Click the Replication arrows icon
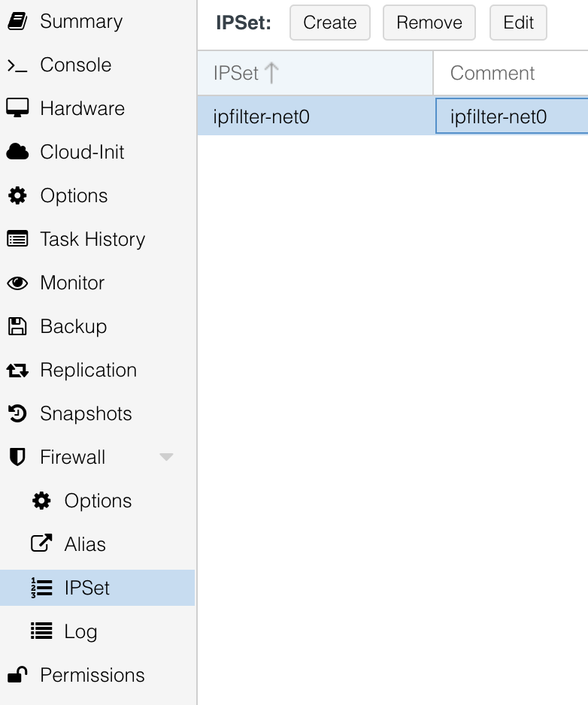588x705 pixels. pyautogui.click(x=17, y=371)
